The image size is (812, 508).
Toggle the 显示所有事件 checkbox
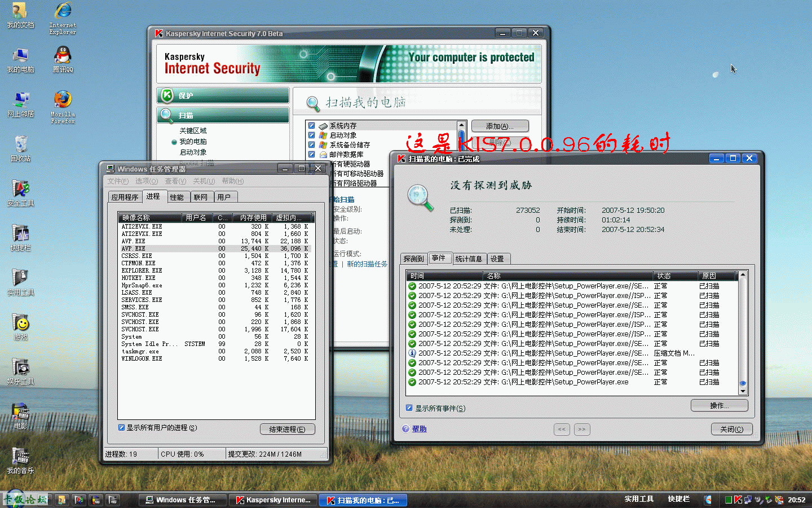409,408
